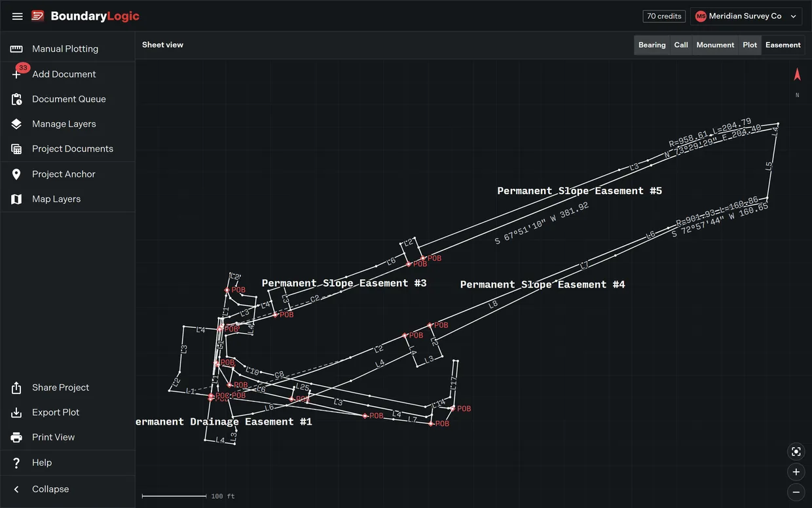
Task: Open the hamburger menu
Action: coord(18,16)
